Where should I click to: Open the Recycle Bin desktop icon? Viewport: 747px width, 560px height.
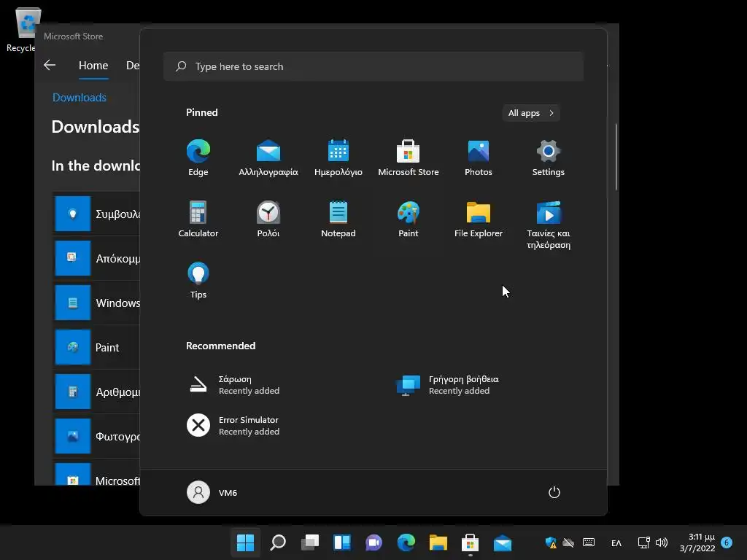27,28
